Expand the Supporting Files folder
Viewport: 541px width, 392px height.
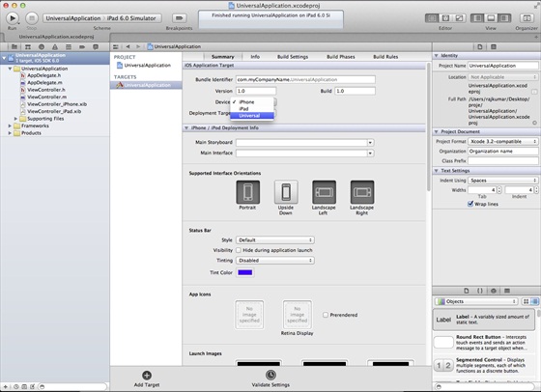tap(15, 119)
